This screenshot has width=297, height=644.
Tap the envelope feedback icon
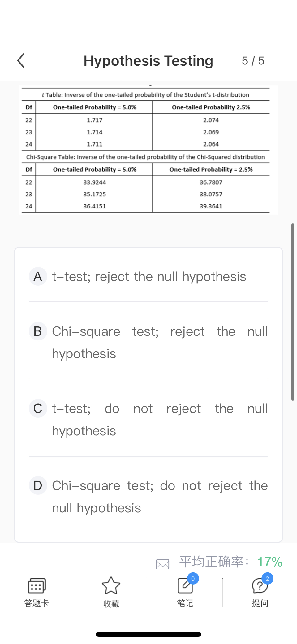[x=163, y=563]
